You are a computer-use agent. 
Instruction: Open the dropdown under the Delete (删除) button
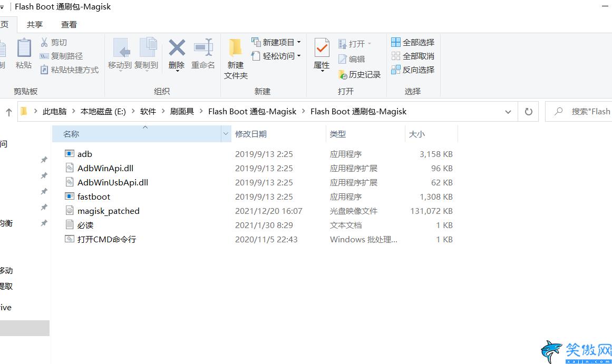click(177, 71)
